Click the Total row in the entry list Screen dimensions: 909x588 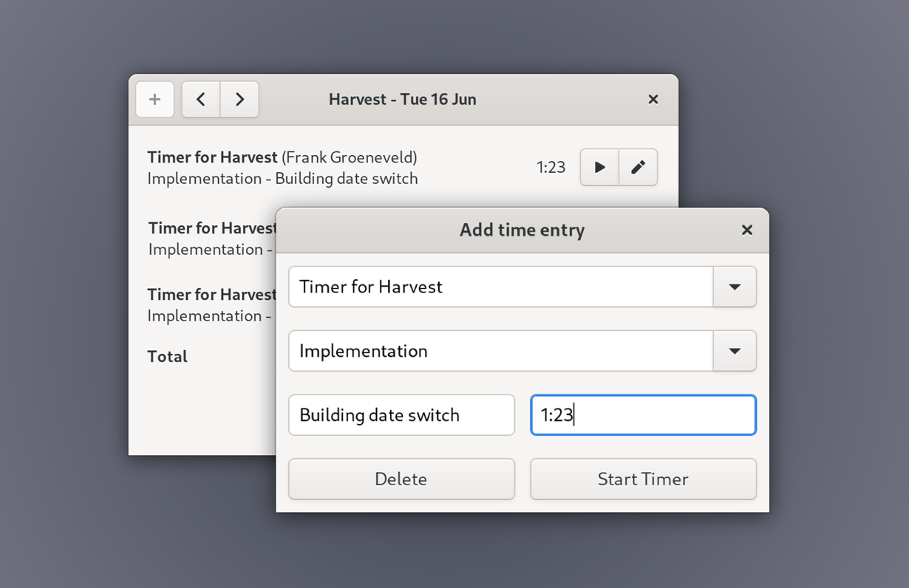pyautogui.click(x=167, y=356)
